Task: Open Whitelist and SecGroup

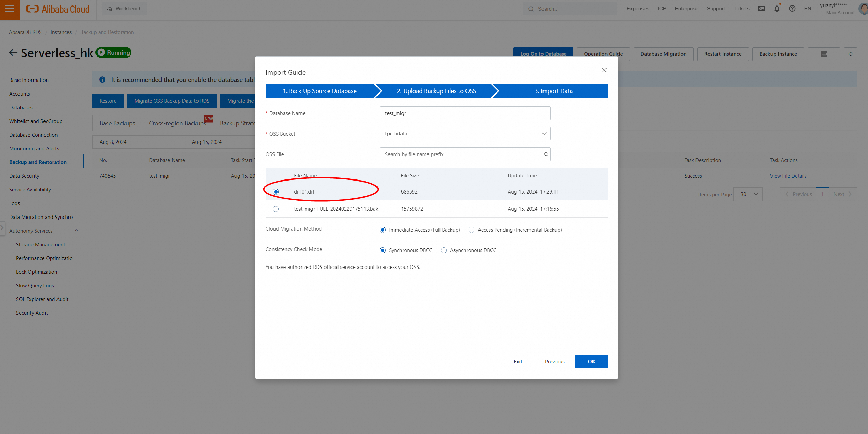Action: [36, 121]
